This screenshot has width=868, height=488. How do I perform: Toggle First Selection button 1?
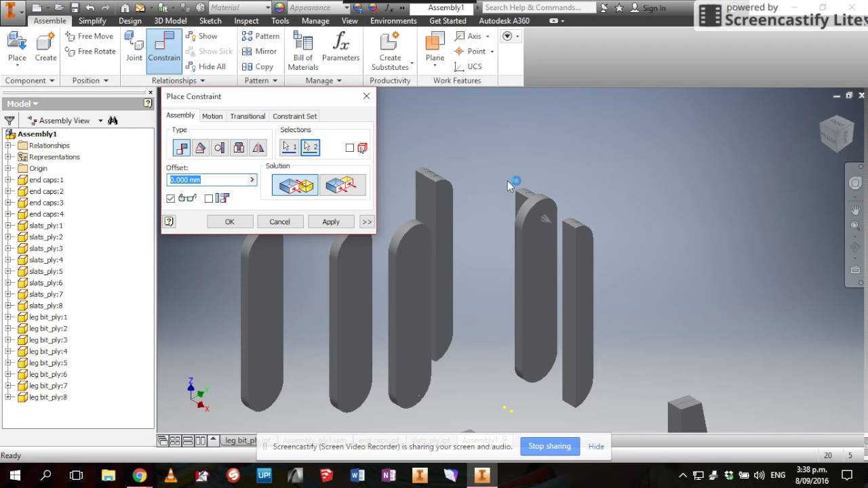(290, 147)
